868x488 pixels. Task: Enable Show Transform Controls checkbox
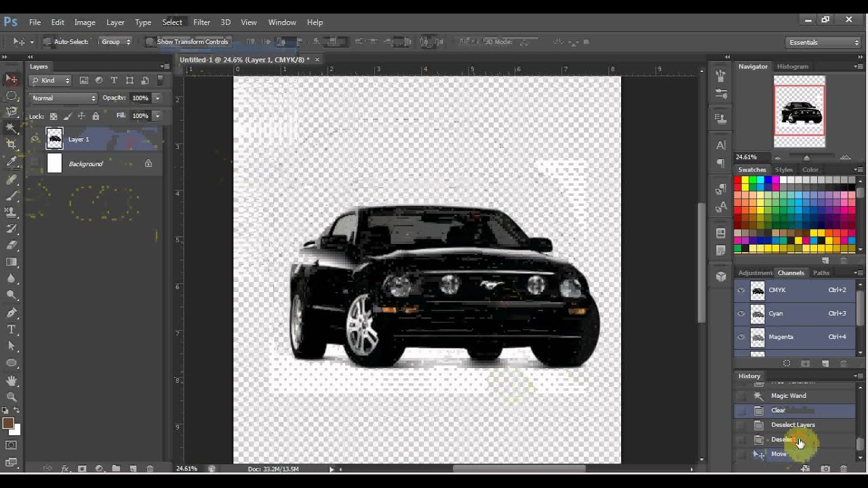pyautogui.click(x=150, y=42)
